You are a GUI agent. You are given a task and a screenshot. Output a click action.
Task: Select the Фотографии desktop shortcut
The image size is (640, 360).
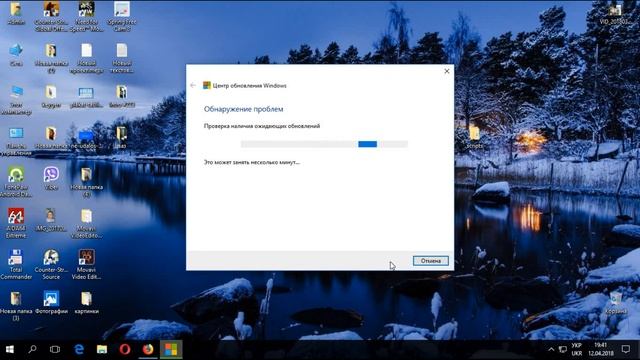pos(51,302)
